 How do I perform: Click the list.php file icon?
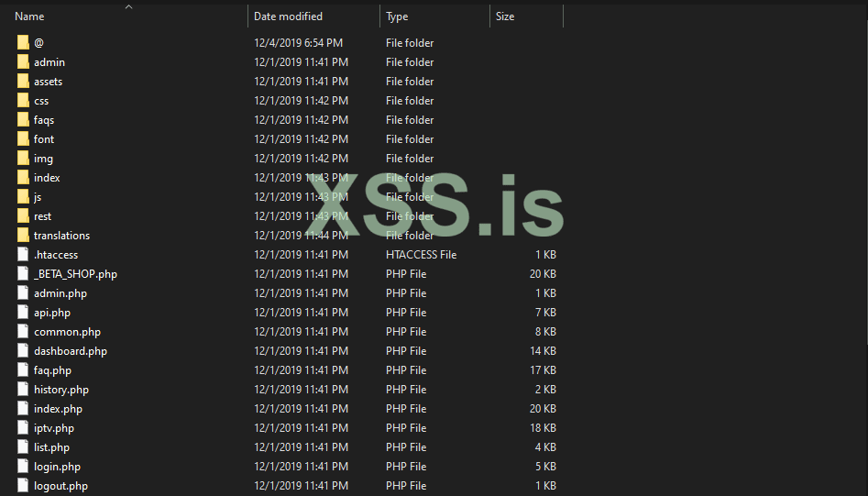[23, 447]
